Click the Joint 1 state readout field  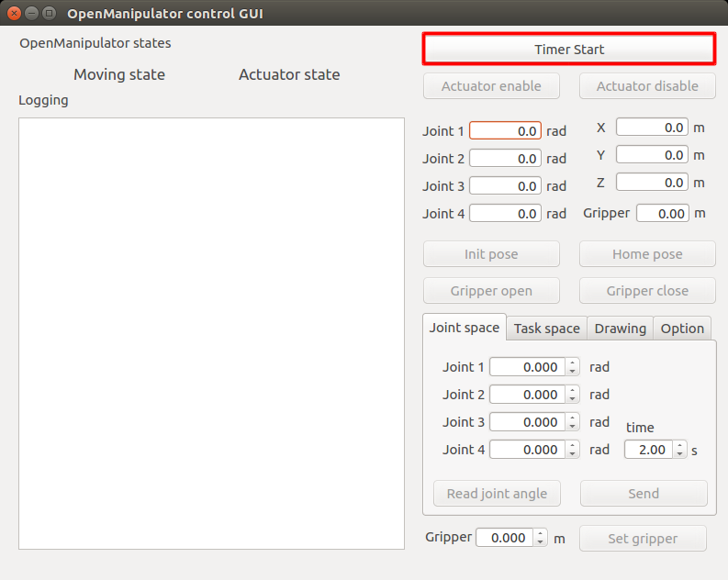pos(505,131)
